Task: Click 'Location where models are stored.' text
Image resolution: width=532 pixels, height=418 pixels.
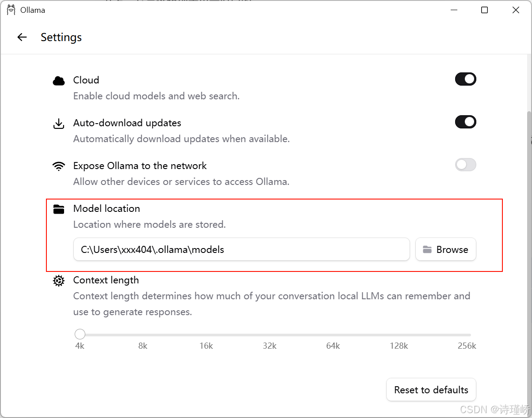Action: 149,224
